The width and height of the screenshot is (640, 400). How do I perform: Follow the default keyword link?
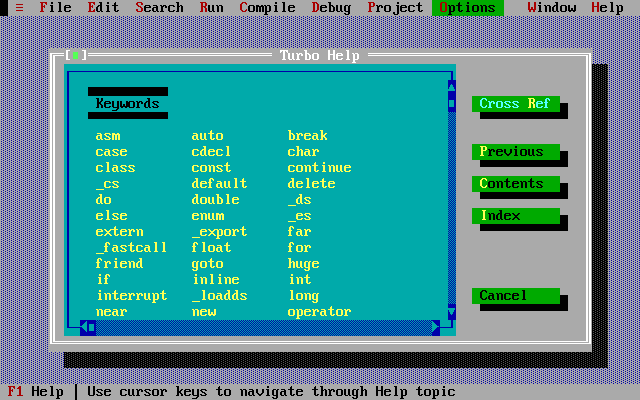[x=219, y=184]
